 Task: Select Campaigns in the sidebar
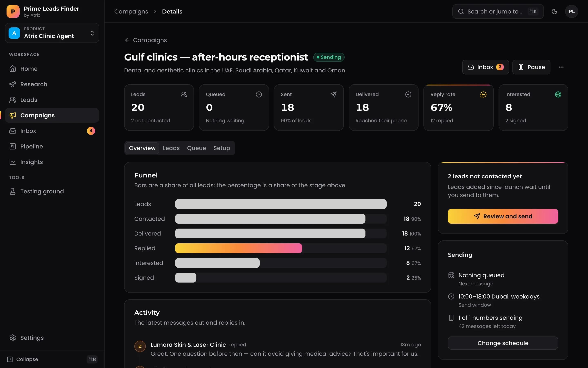point(52,115)
